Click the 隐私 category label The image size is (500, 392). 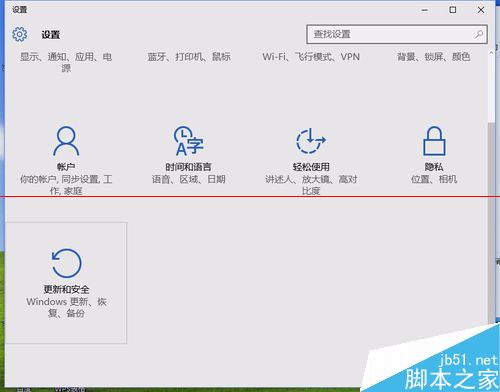(x=434, y=167)
